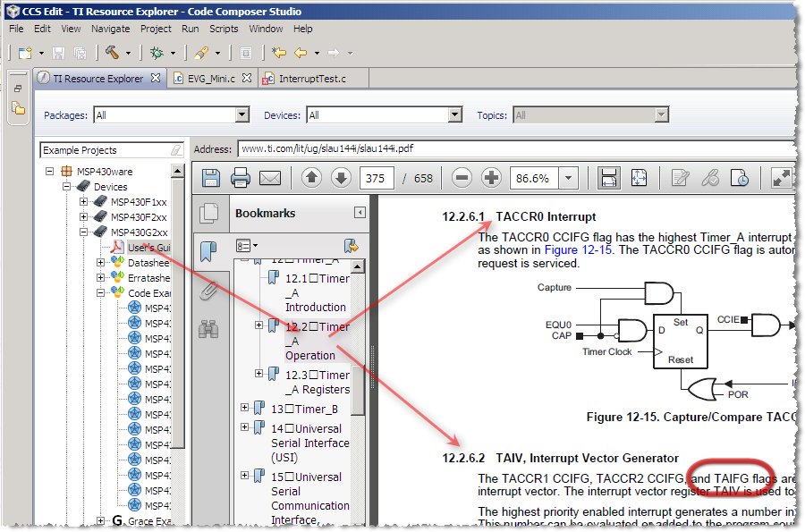Expand the Erratasheet tree node
Screen dimensions: 805x532
click(x=100, y=277)
